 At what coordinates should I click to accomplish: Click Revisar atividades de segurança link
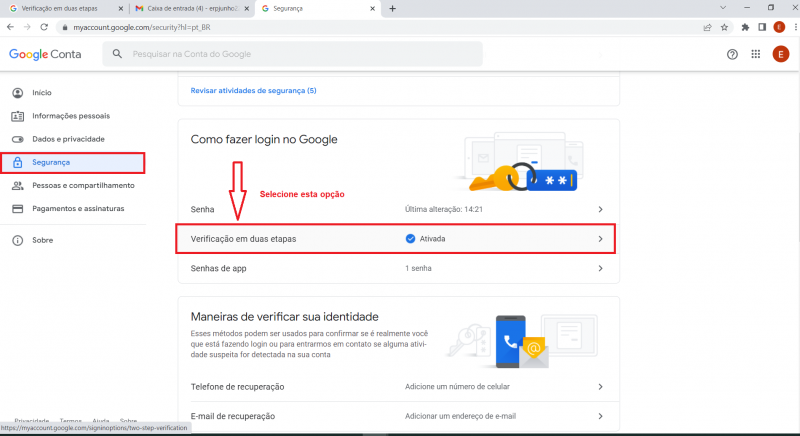pos(254,91)
